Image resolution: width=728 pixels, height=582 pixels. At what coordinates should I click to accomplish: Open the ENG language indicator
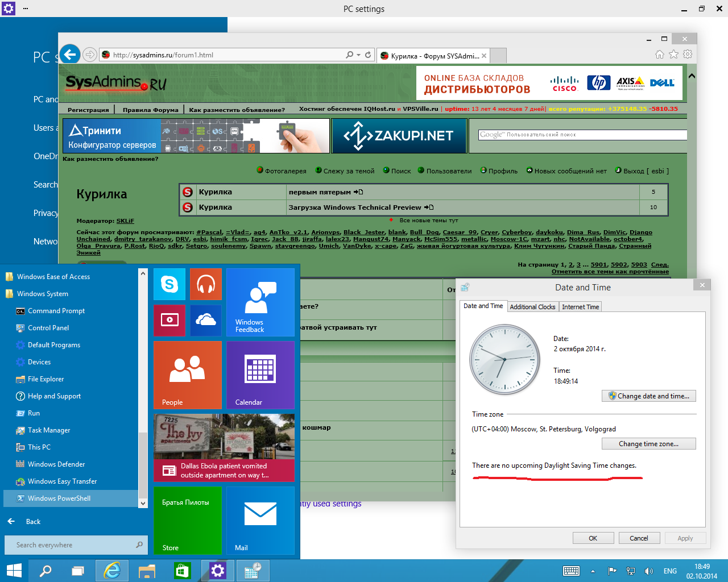(x=670, y=571)
